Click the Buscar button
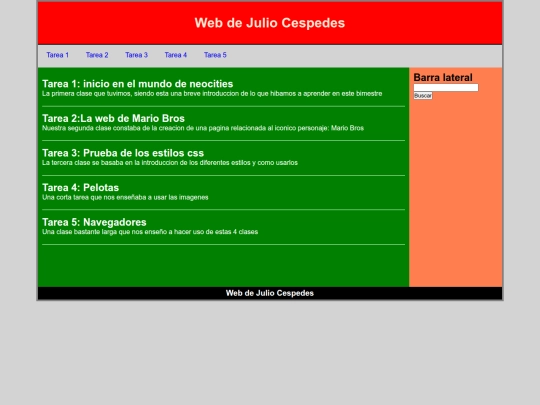The image size is (540, 405). [x=423, y=96]
